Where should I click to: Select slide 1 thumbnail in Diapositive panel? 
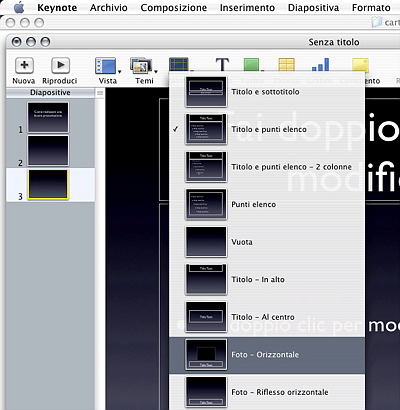tap(48, 117)
